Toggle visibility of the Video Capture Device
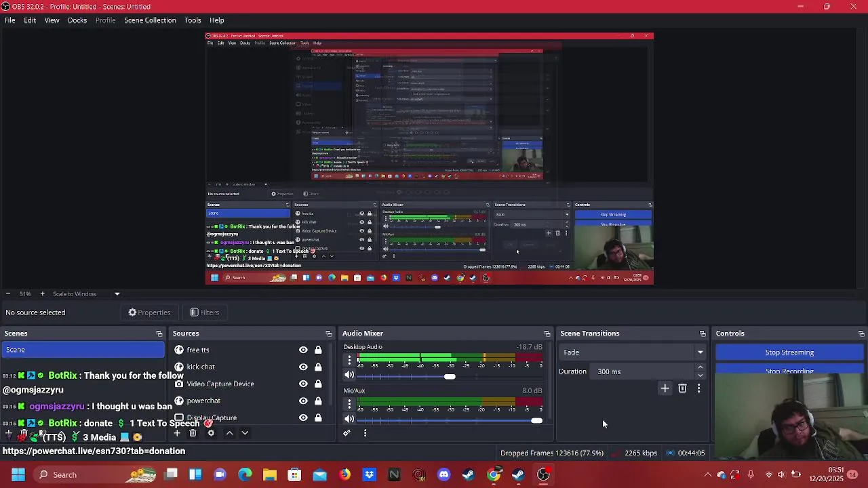This screenshot has width=868, height=488. tap(303, 384)
